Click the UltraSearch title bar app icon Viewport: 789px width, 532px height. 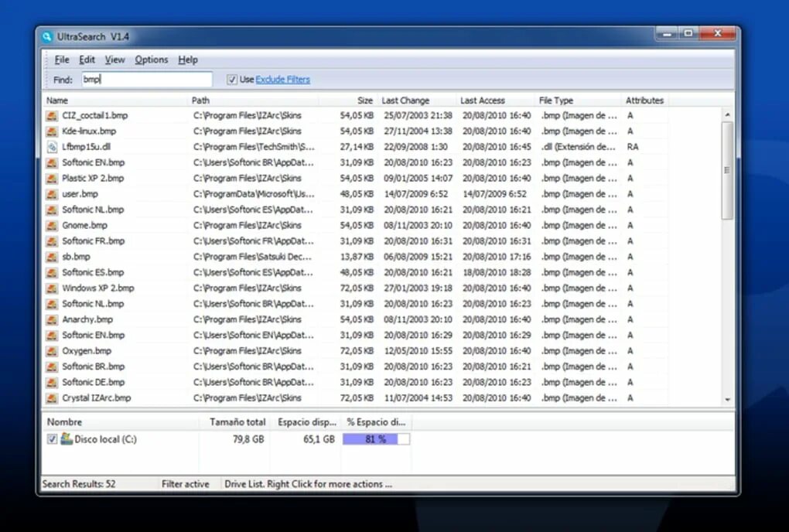click(x=46, y=36)
